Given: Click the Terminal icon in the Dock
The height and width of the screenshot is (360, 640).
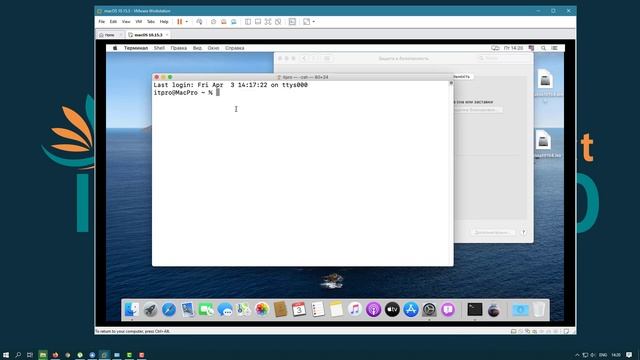Looking at the screenshot, I should (475, 310).
